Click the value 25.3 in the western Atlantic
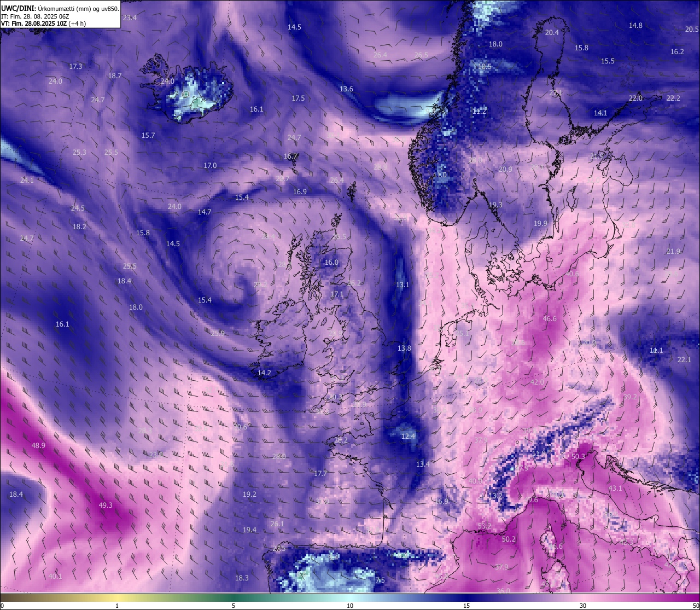The image size is (700, 610). pos(79,152)
